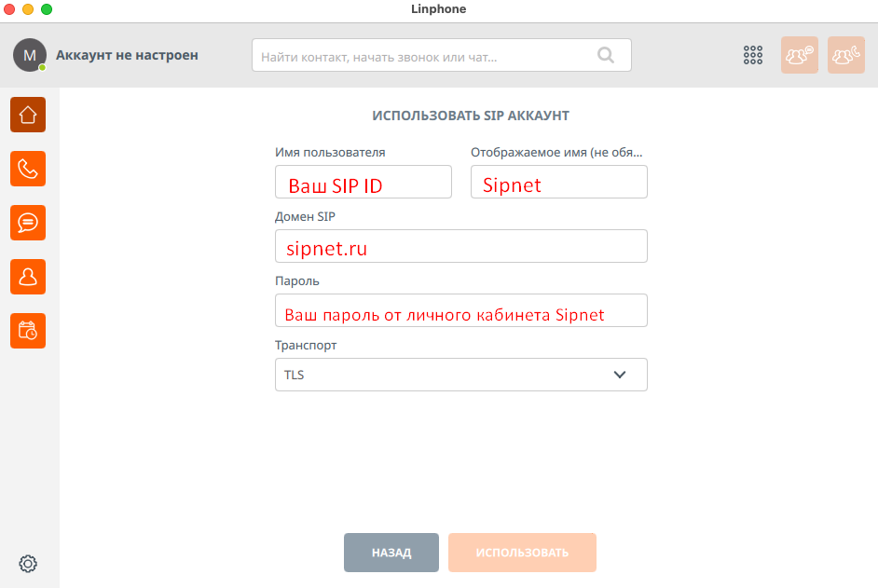Screen dimensions: 878x588
Task: Click the contact search bar
Action: (424, 56)
